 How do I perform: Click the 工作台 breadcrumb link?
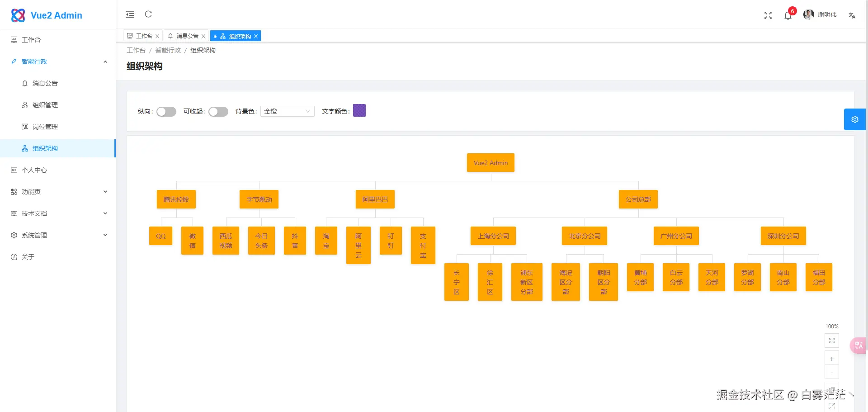click(136, 50)
